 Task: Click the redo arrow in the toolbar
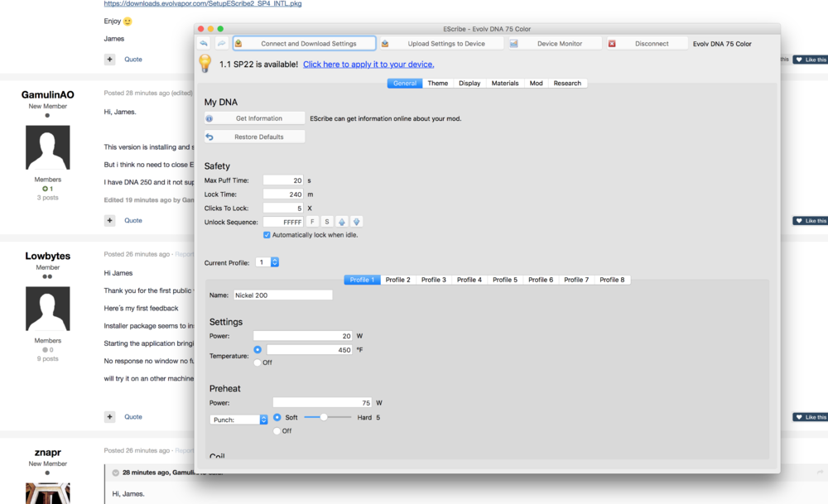point(221,43)
